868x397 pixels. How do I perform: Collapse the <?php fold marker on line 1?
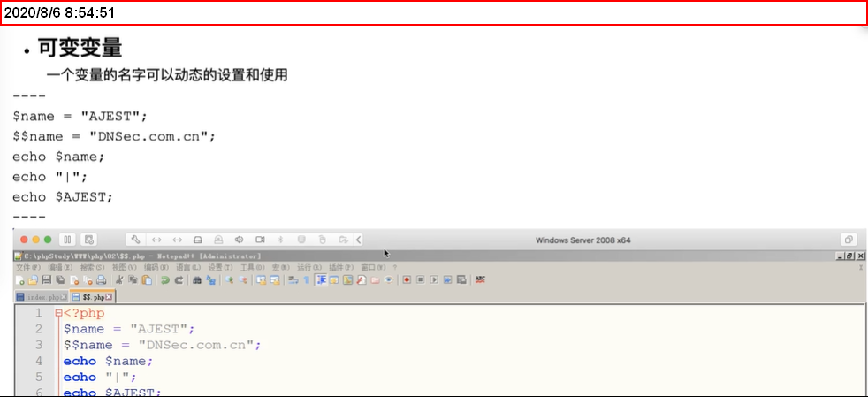click(x=58, y=313)
